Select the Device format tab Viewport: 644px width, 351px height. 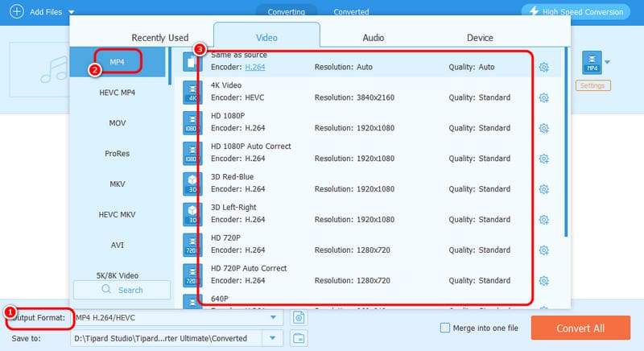point(480,38)
